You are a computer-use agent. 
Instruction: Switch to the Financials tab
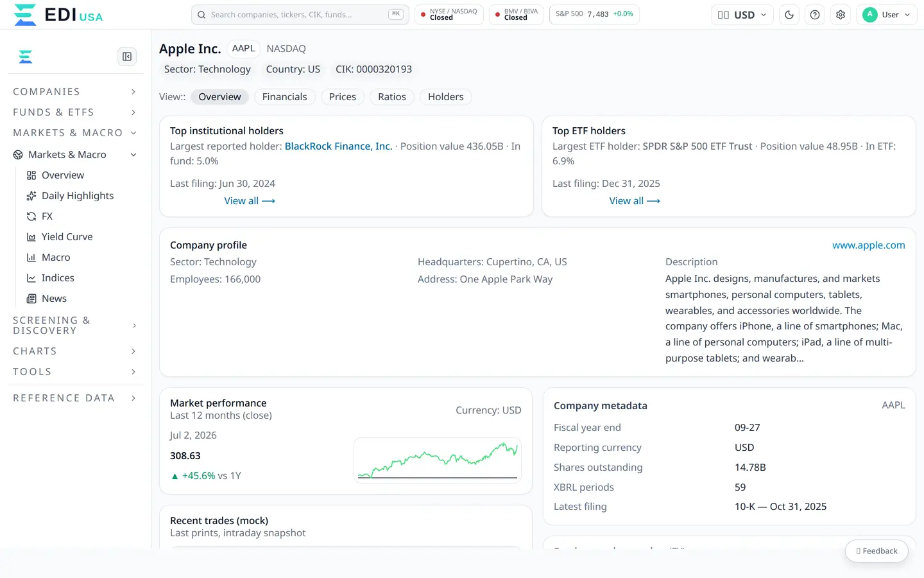285,97
